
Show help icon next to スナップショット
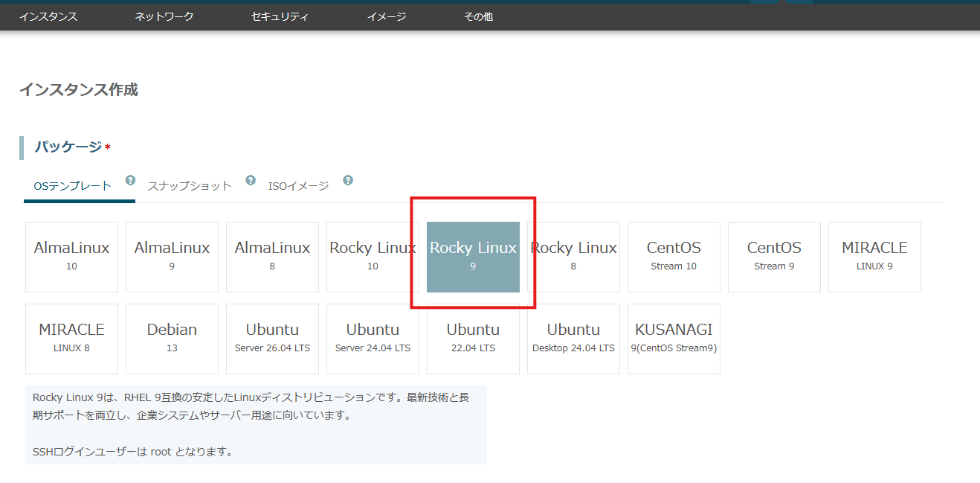coord(251,180)
